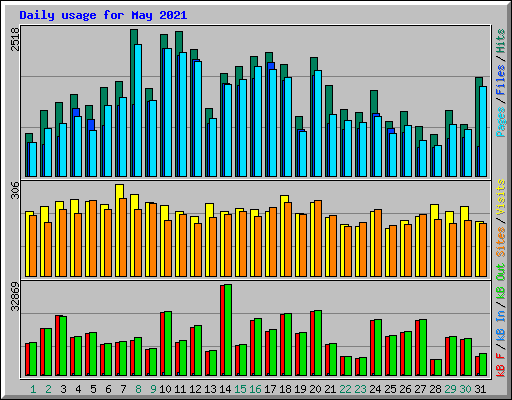This screenshot has width=512, height=400.
Task: Select day 7 on the x-axis
Action: [123, 389]
